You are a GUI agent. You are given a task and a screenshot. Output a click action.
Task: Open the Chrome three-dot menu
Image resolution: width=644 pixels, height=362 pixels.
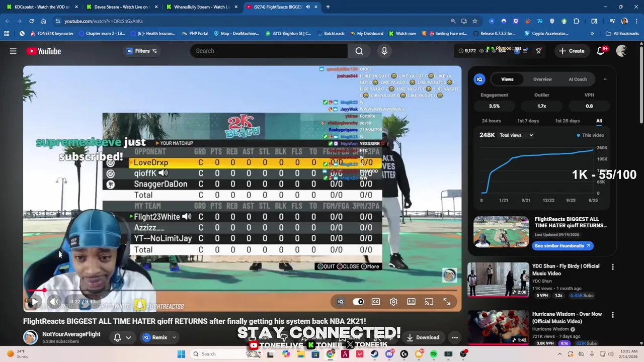[x=636, y=21]
